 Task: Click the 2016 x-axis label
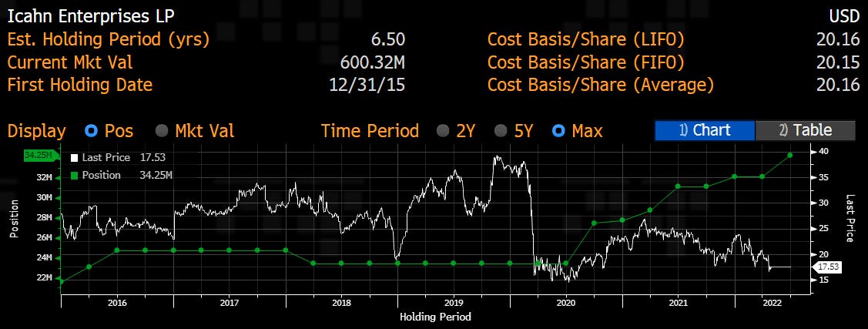(x=117, y=303)
